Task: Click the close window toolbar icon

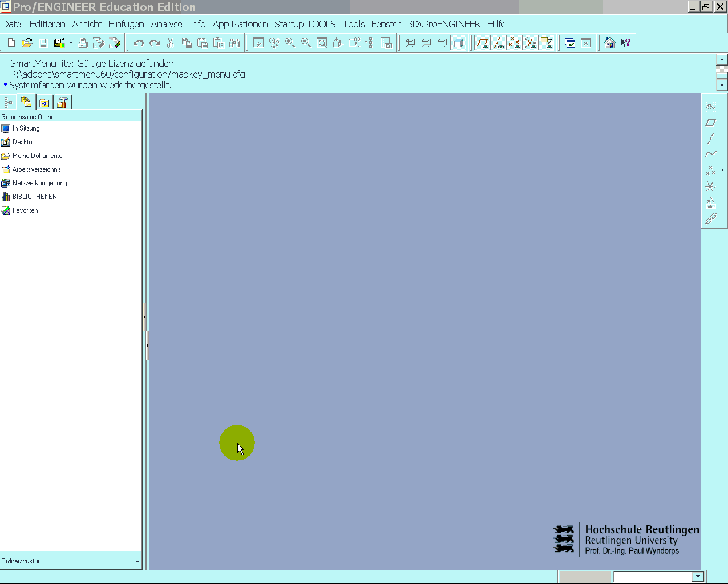Action: click(585, 43)
